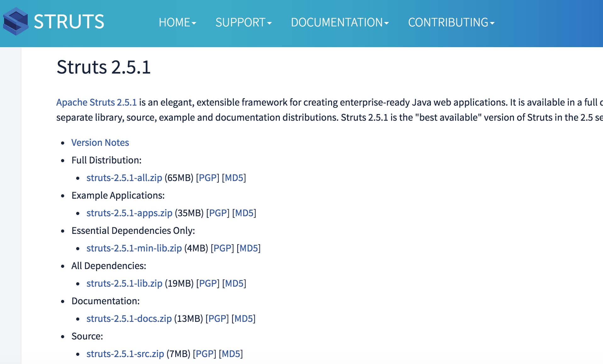Download struts-2.5.1-lib.zip

click(124, 283)
